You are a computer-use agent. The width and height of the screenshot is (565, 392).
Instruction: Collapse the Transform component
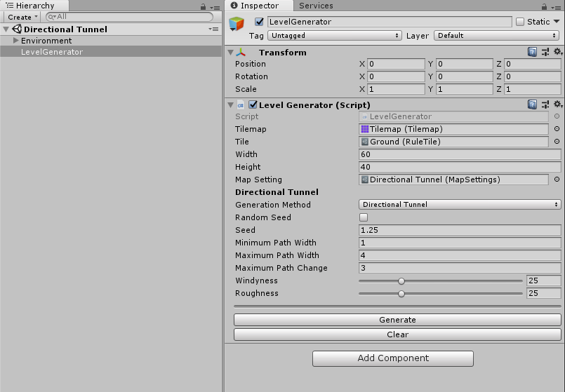pyautogui.click(x=231, y=53)
